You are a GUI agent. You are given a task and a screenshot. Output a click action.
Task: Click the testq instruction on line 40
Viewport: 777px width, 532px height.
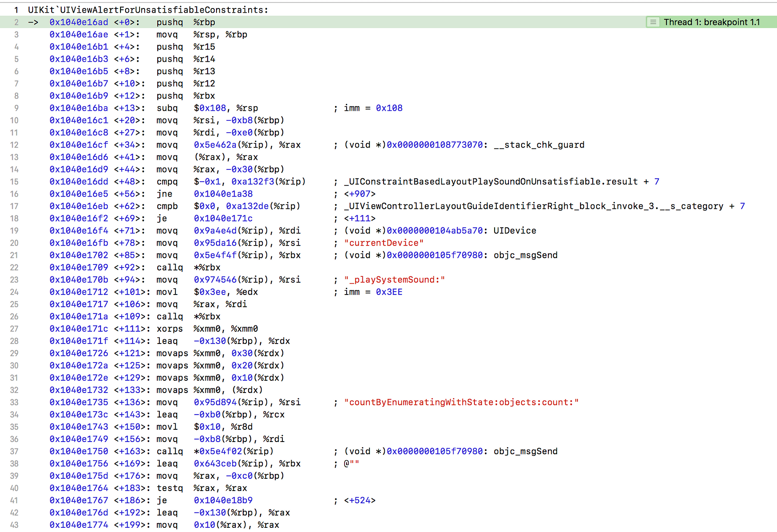(x=202, y=488)
